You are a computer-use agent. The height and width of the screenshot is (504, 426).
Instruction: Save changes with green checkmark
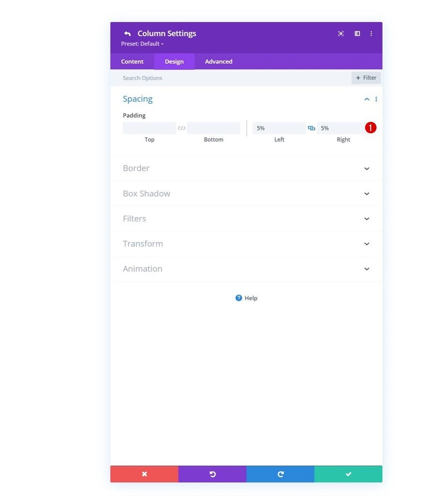[x=348, y=474]
